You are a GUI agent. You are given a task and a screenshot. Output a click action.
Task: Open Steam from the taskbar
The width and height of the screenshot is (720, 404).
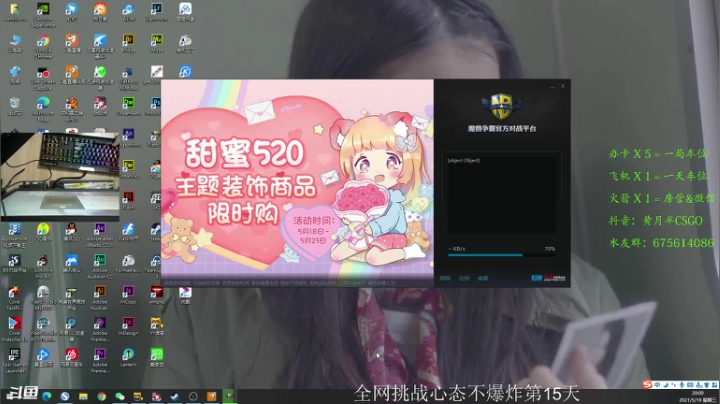coord(174,396)
